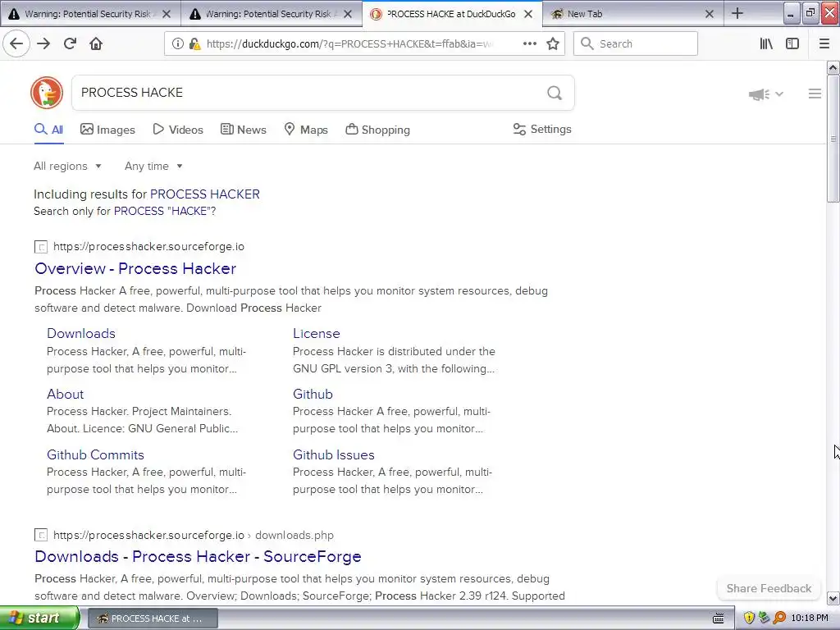Screen dimensions: 840x630
Task: Expand the All regions dropdown
Action: point(67,166)
